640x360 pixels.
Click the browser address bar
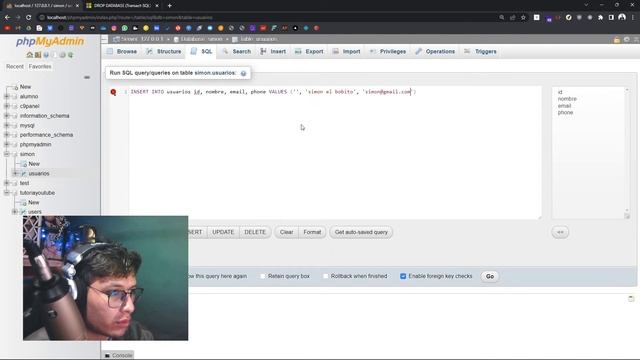click(x=269, y=18)
